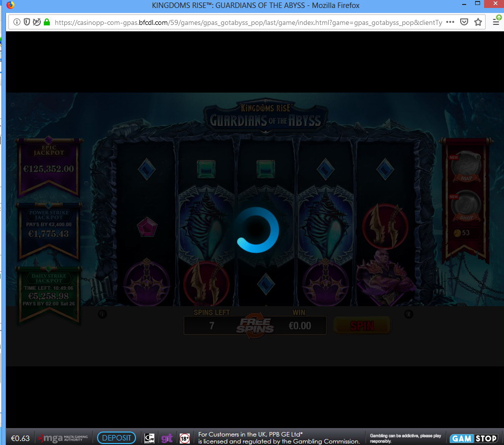
Task: Click the address bar URL field
Action: [248, 22]
